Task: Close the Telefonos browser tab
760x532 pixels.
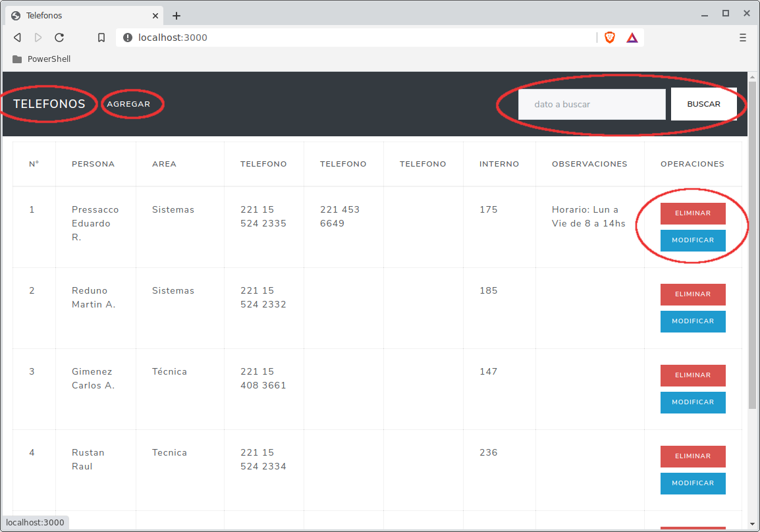Action: click(x=155, y=16)
